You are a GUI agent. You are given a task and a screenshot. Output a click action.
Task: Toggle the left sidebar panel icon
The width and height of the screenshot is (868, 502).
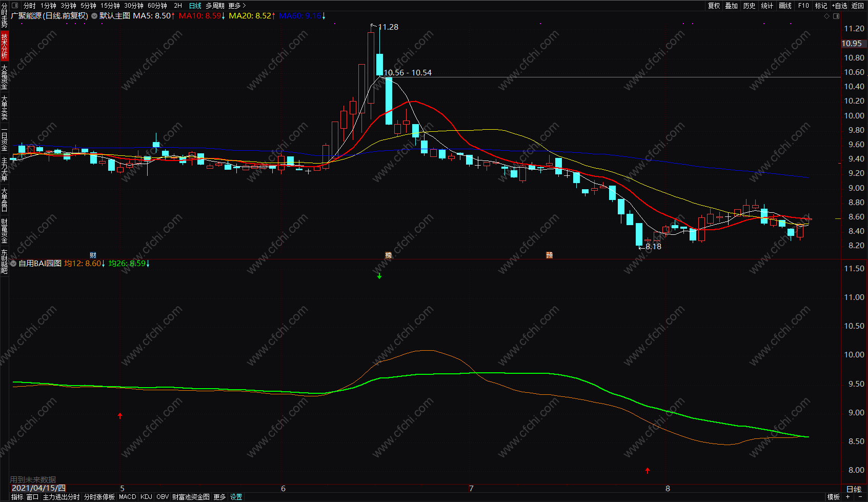(14, 6)
